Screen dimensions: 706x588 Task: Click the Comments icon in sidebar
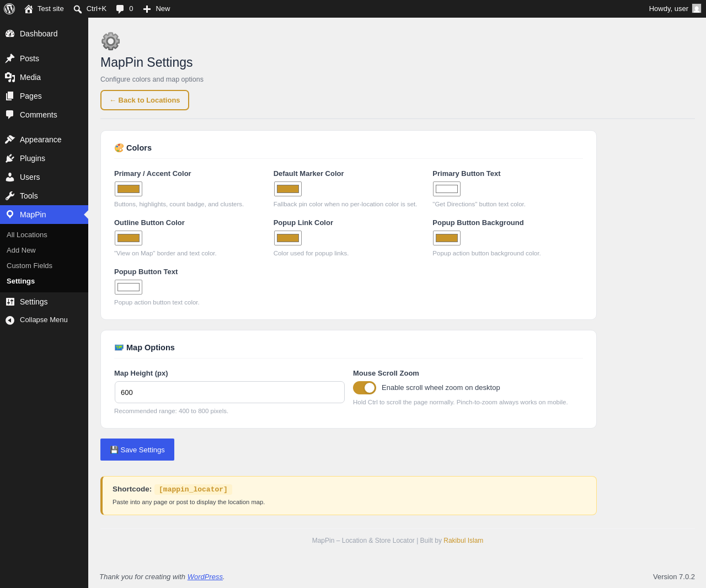tap(10, 115)
